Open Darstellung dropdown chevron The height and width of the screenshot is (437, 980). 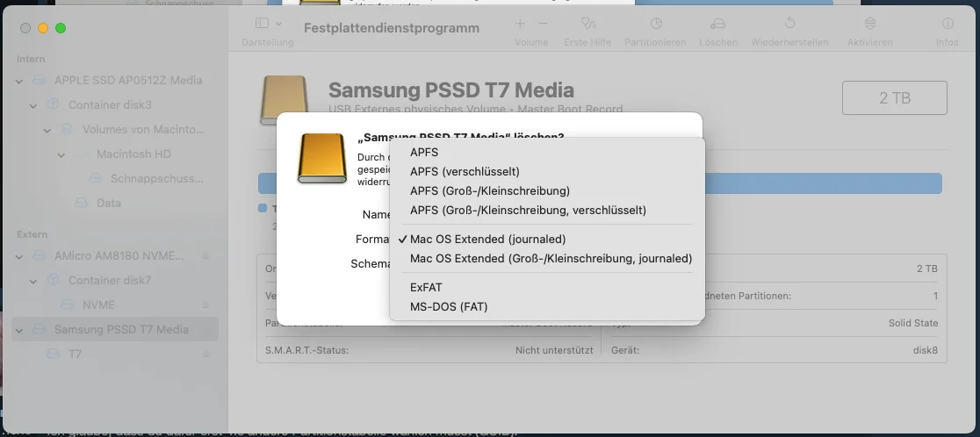(278, 24)
